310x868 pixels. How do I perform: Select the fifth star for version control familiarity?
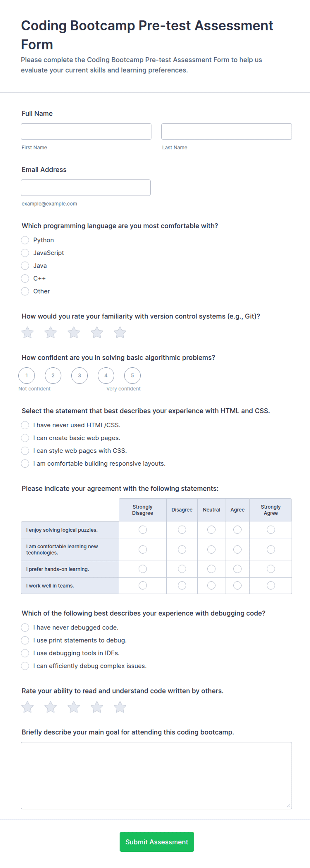click(120, 332)
